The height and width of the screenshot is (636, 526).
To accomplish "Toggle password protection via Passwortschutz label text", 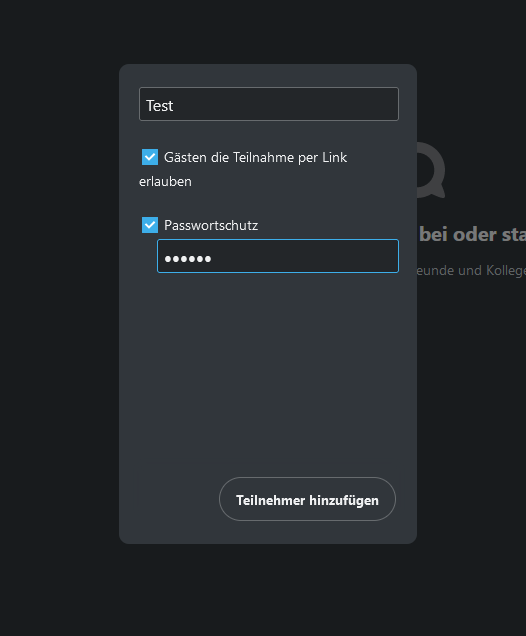I will click(x=211, y=225).
